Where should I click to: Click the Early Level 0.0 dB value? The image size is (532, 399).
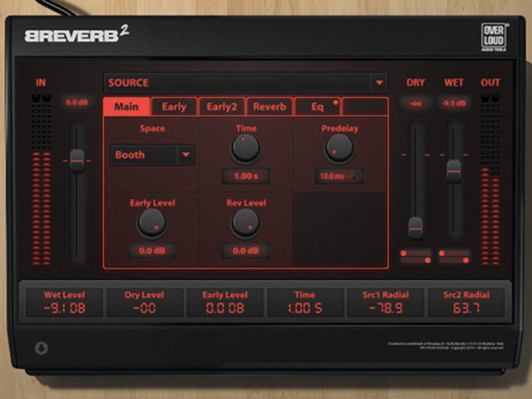click(151, 251)
